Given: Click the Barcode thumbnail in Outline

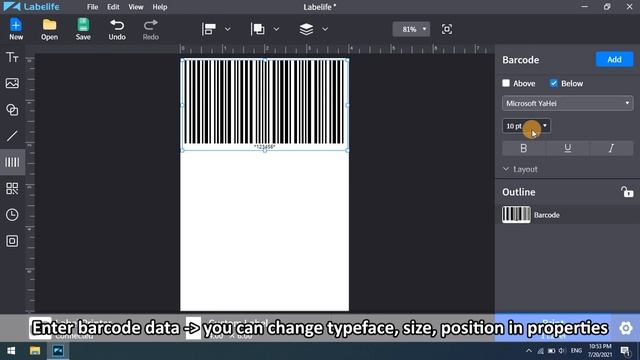Looking at the screenshot, I should point(516,215).
